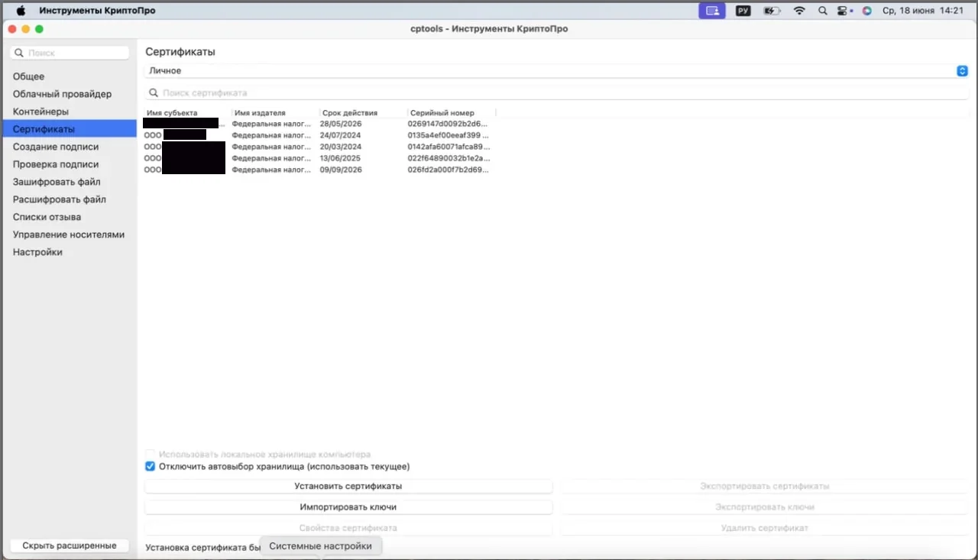
Task: Open Spotlight search from the menu bar
Action: (822, 11)
